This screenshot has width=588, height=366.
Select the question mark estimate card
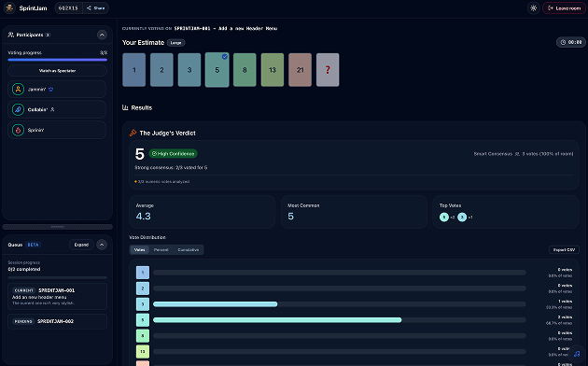(x=328, y=70)
